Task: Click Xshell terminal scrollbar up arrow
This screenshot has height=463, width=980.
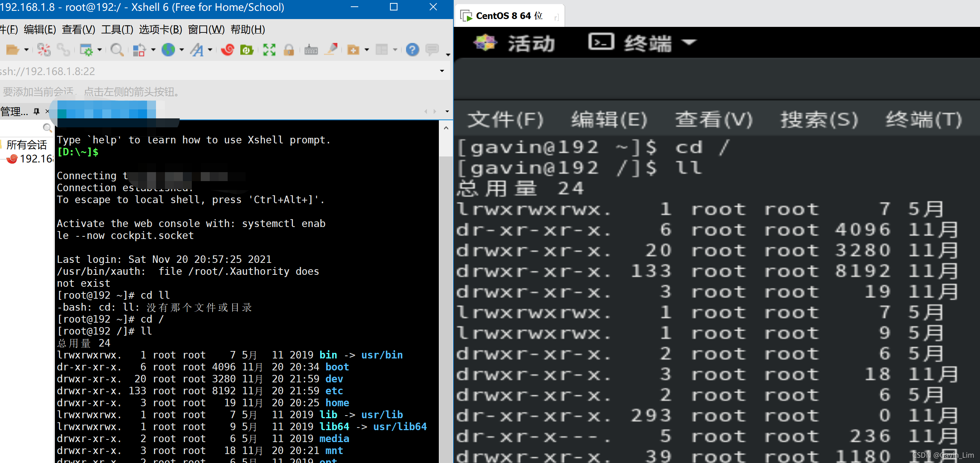Action: pyautogui.click(x=446, y=128)
